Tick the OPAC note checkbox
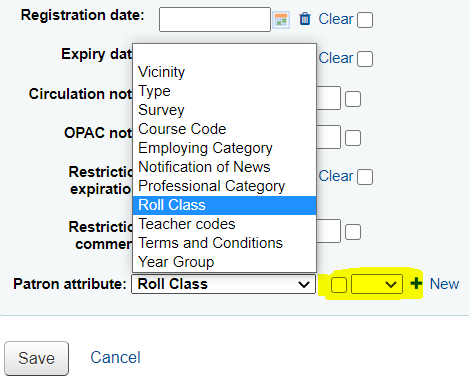This screenshot has width=469, height=383. [353, 138]
